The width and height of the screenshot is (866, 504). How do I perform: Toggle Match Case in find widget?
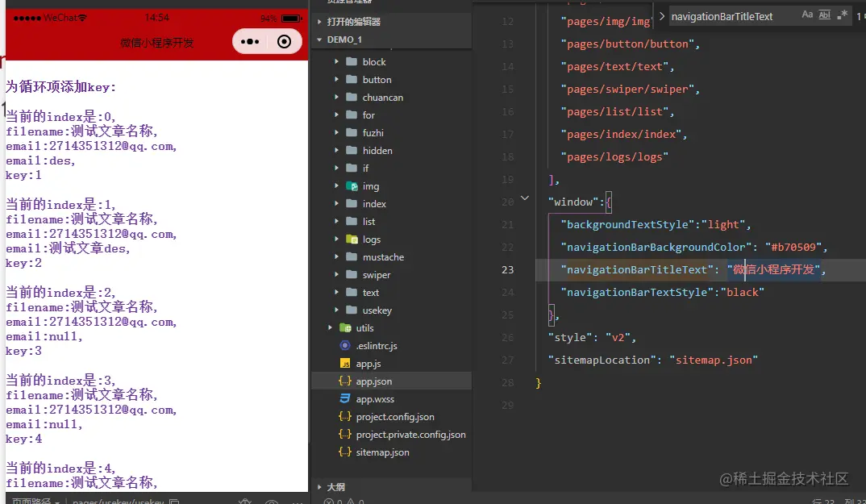point(807,15)
